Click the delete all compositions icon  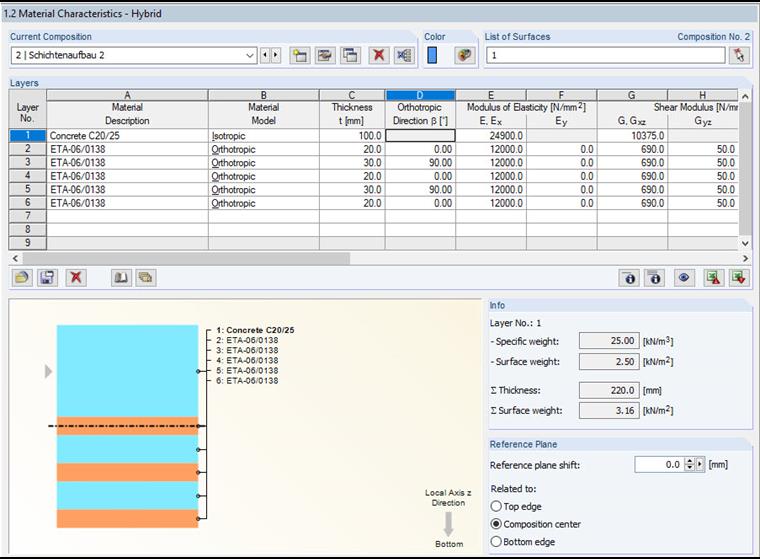(x=404, y=55)
